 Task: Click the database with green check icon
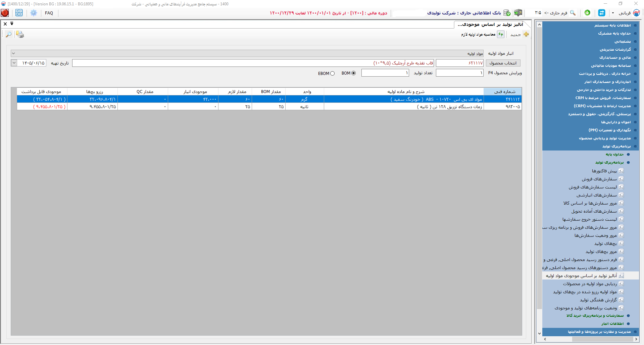point(507,13)
